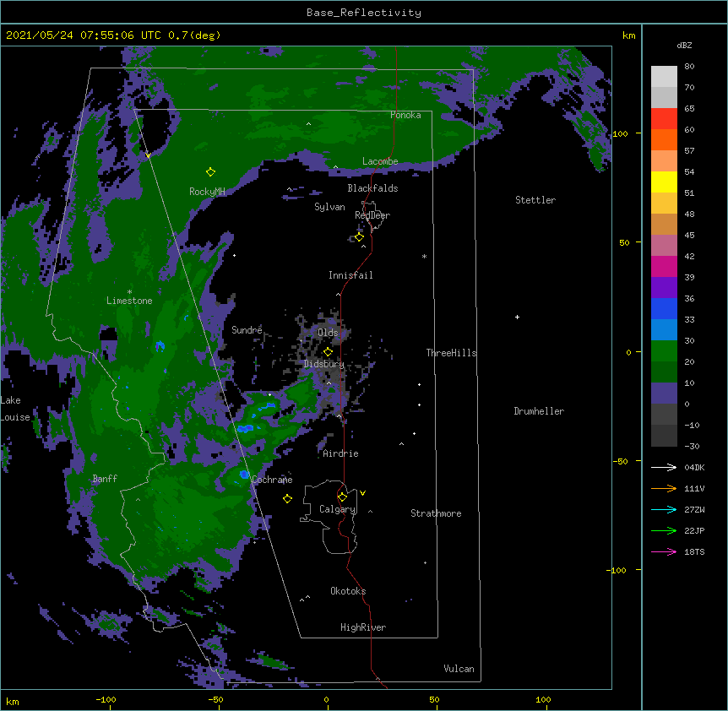Click the Airdrie city label
The height and width of the screenshot is (711, 728).
340,453
